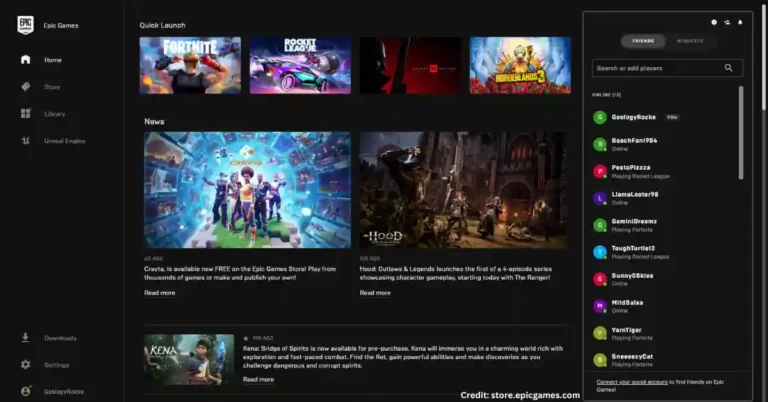This screenshot has height=402, width=768.
Task: Read more about Crayta news
Action: tap(160, 293)
